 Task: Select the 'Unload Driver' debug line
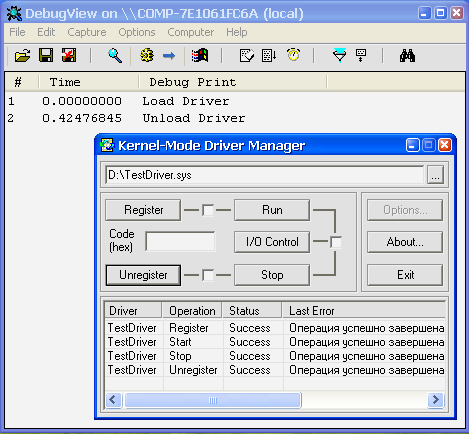(194, 118)
